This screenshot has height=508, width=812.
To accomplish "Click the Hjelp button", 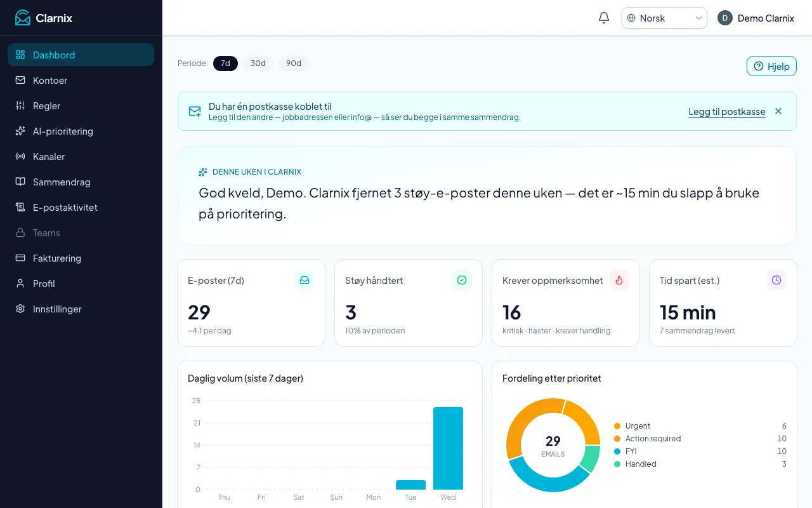I will [771, 66].
